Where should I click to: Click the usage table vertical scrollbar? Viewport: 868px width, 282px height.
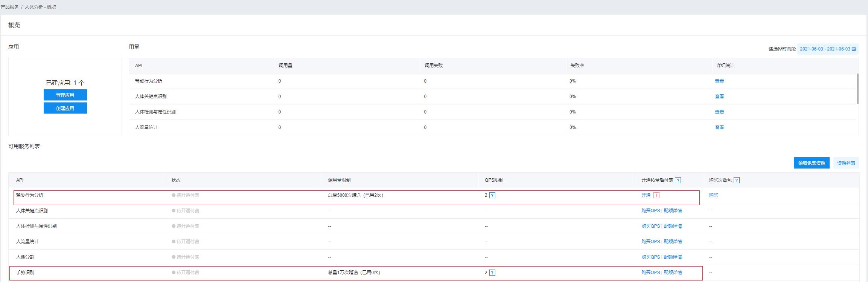click(857, 89)
